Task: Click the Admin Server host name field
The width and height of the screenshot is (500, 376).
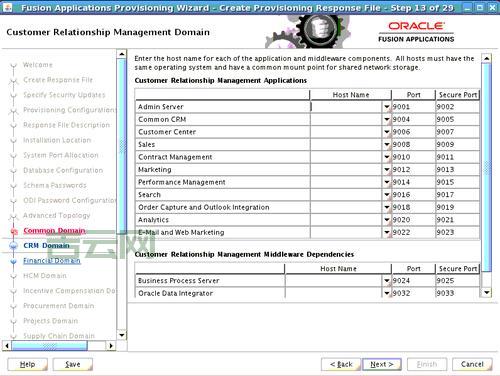Action: click(x=346, y=107)
